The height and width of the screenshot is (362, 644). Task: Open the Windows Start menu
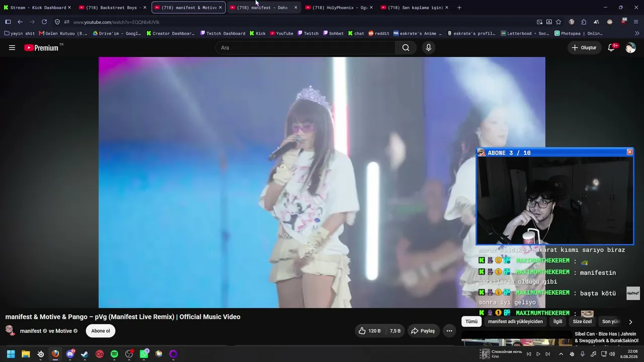tap(11, 354)
